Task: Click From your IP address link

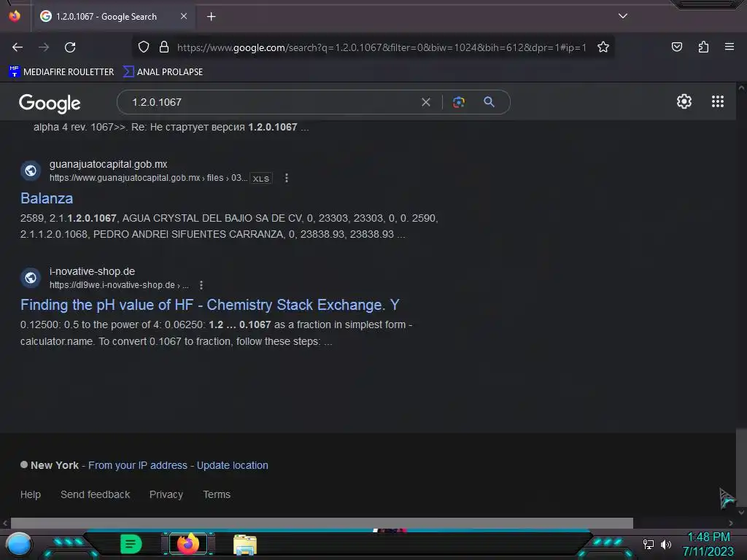Action: tap(138, 465)
